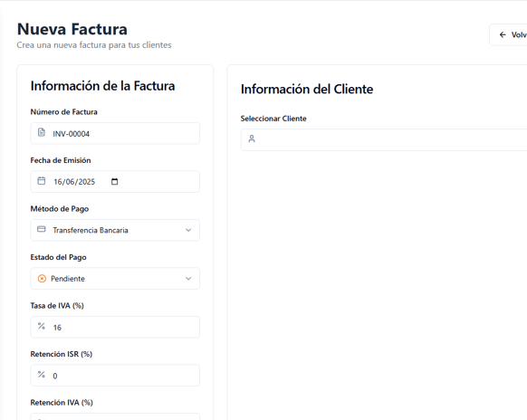
Task: Click the calendar icon beside Fecha de Emisión
Action: click(x=42, y=181)
